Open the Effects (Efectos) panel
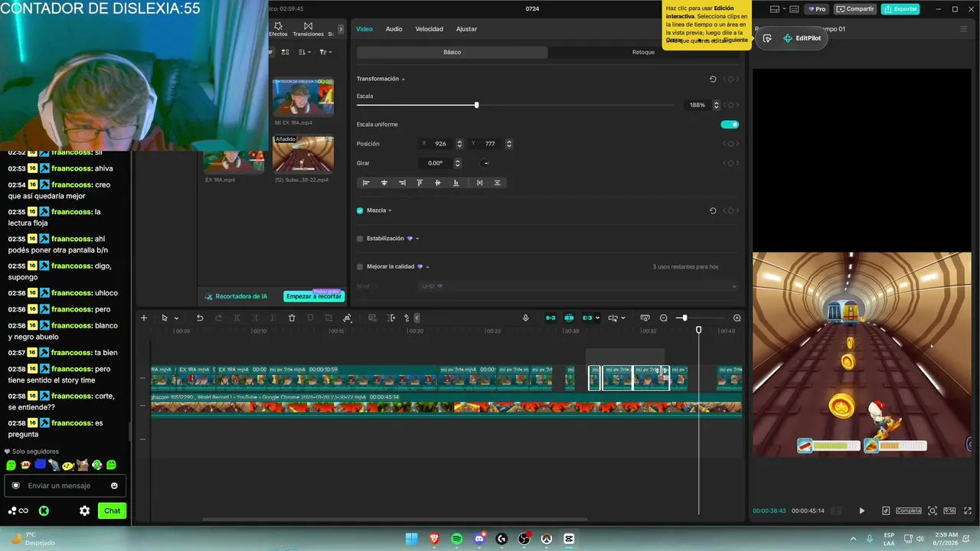This screenshot has width=980, height=551. 278,29
